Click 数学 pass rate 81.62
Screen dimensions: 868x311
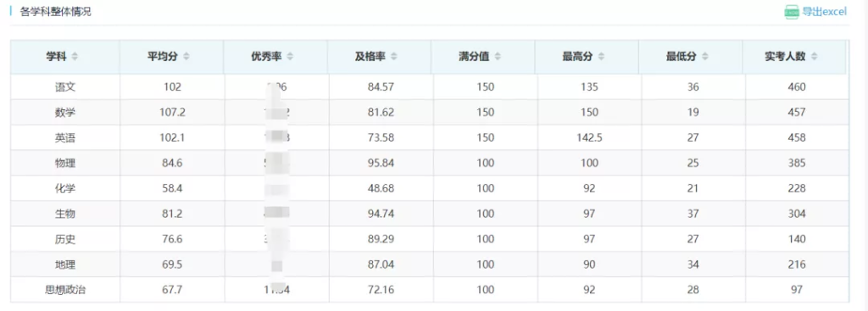click(381, 113)
